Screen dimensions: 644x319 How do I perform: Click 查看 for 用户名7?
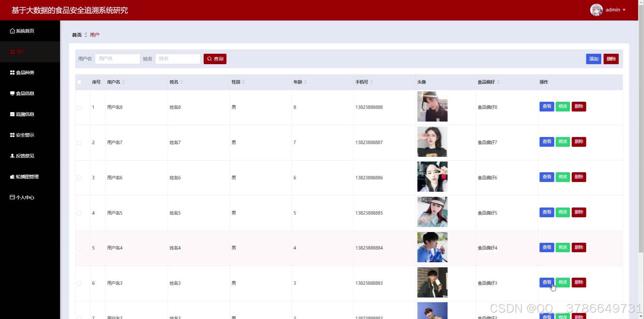tap(547, 142)
